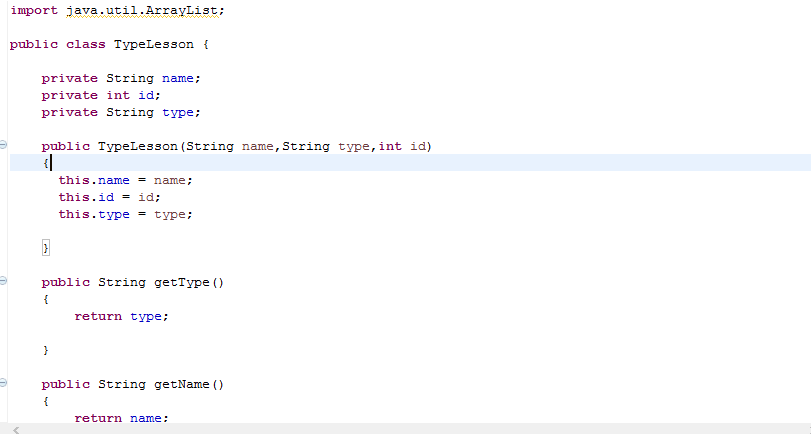811x434 pixels.
Task: Click the 'String name' constructor parameter
Action: click(230, 146)
